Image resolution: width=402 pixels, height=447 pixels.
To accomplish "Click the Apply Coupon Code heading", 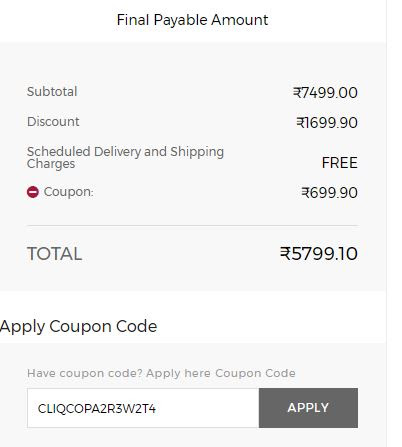I will 79,326.
